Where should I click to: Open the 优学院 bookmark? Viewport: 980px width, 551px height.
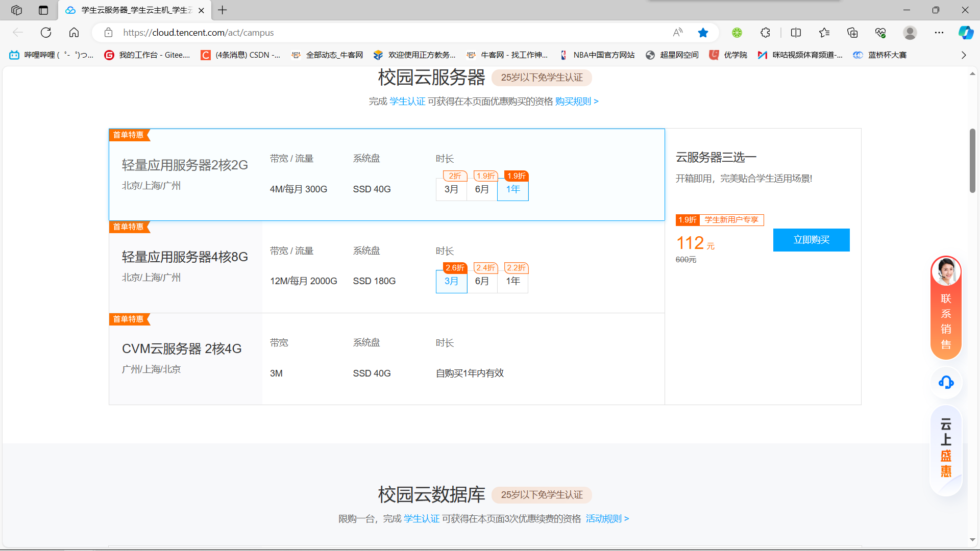click(728, 55)
